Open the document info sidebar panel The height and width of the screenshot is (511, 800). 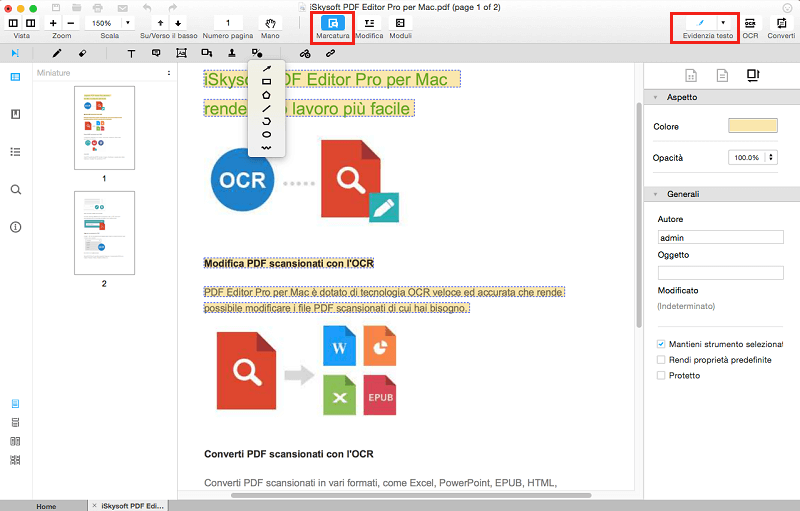pos(16,227)
